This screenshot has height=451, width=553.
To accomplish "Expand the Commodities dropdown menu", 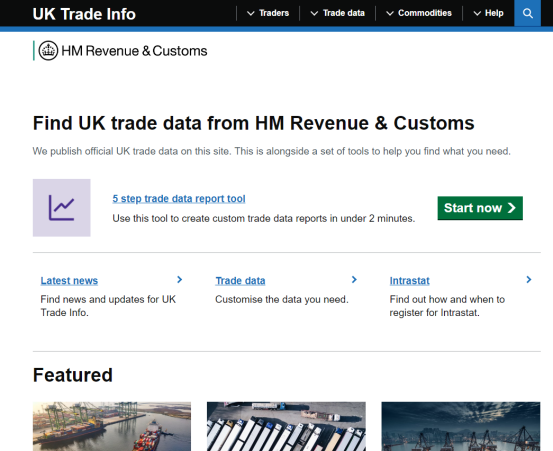I will pos(419,13).
